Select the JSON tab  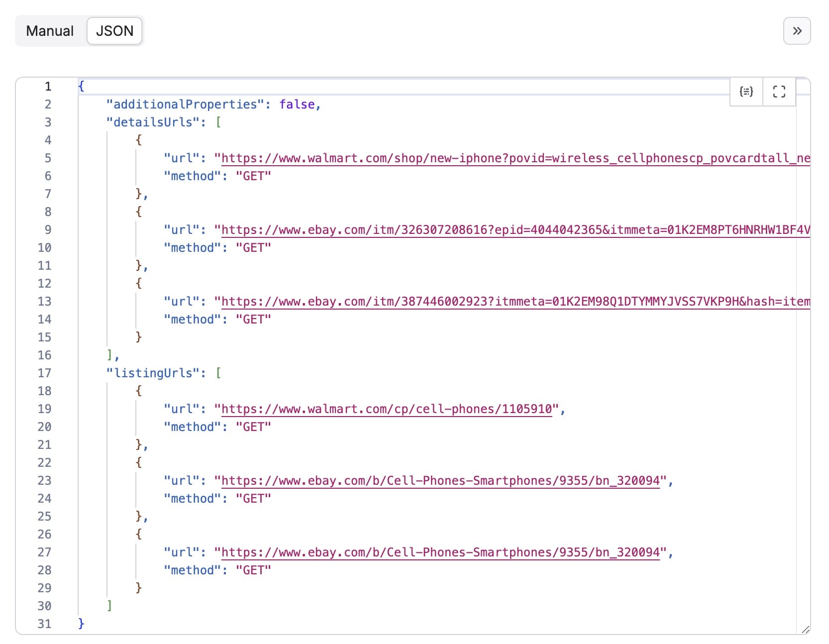pyautogui.click(x=114, y=31)
